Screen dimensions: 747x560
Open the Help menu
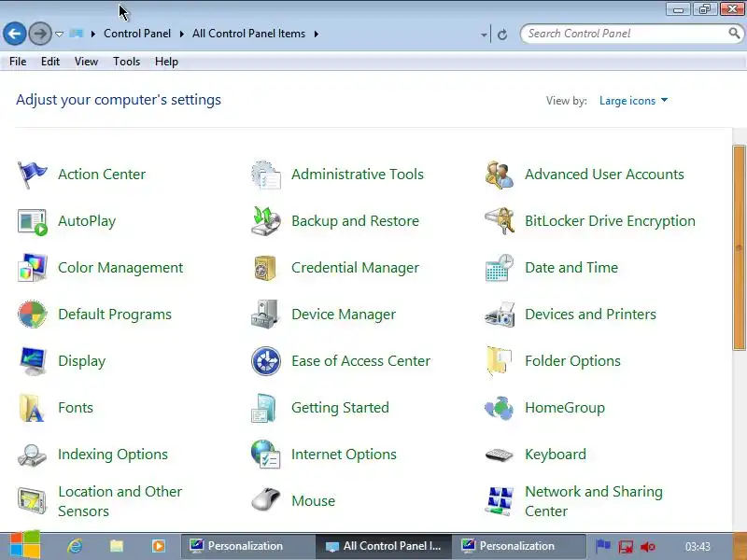tap(166, 62)
